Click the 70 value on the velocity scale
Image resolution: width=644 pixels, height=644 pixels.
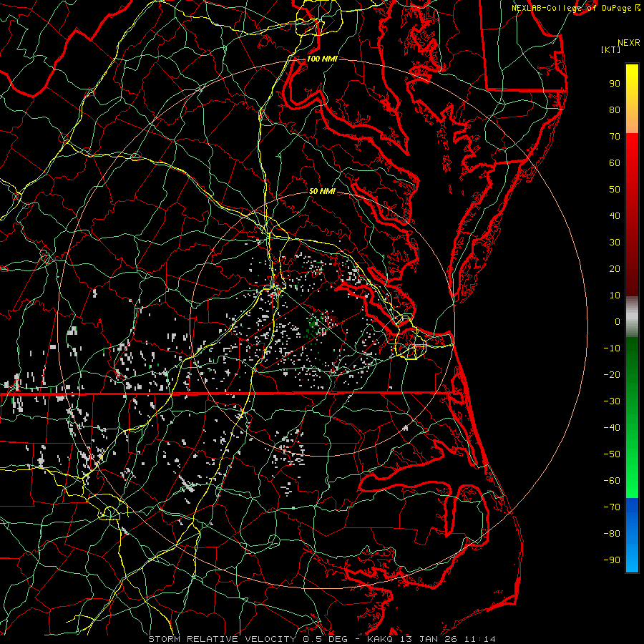point(615,137)
